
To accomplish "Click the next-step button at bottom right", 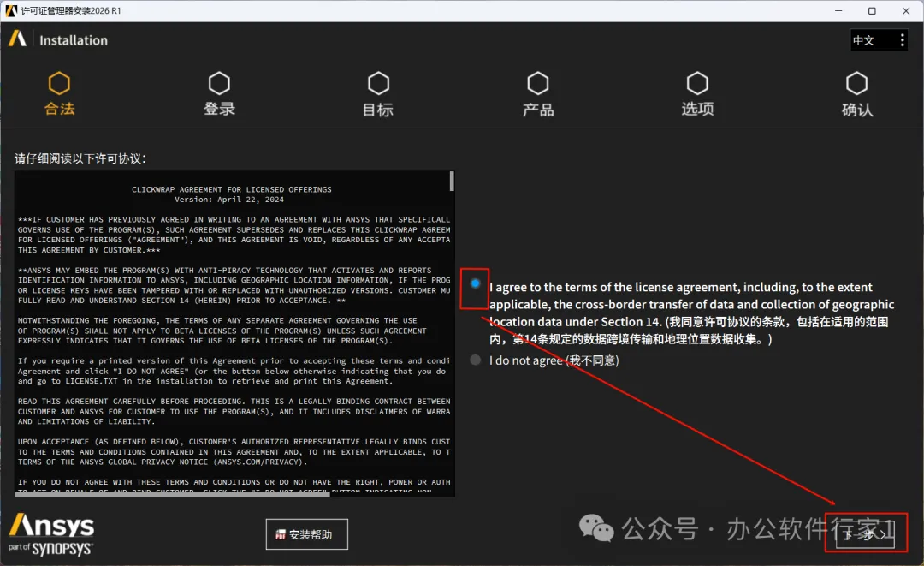I will [x=865, y=534].
